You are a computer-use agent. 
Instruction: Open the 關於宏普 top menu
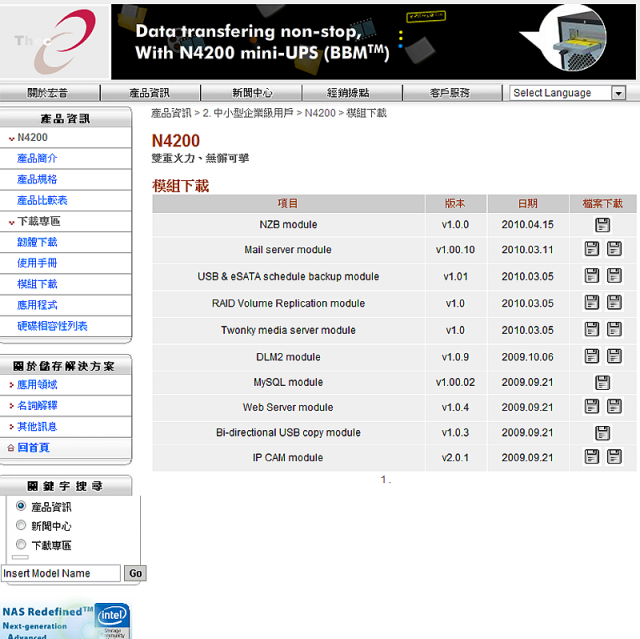tap(48, 93)
